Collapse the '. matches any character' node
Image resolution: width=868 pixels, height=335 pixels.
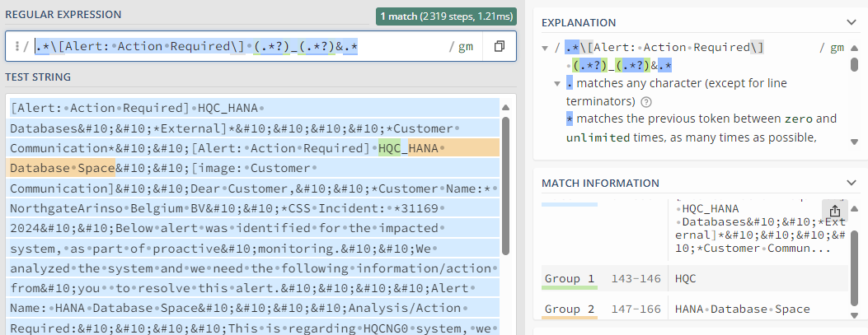coord(558,84)
